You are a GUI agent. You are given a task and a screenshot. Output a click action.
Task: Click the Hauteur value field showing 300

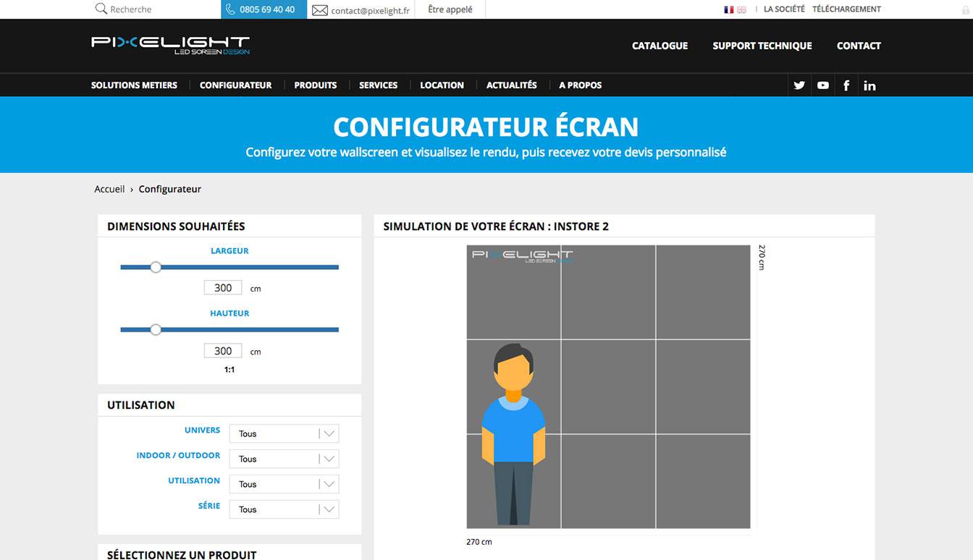223,351
